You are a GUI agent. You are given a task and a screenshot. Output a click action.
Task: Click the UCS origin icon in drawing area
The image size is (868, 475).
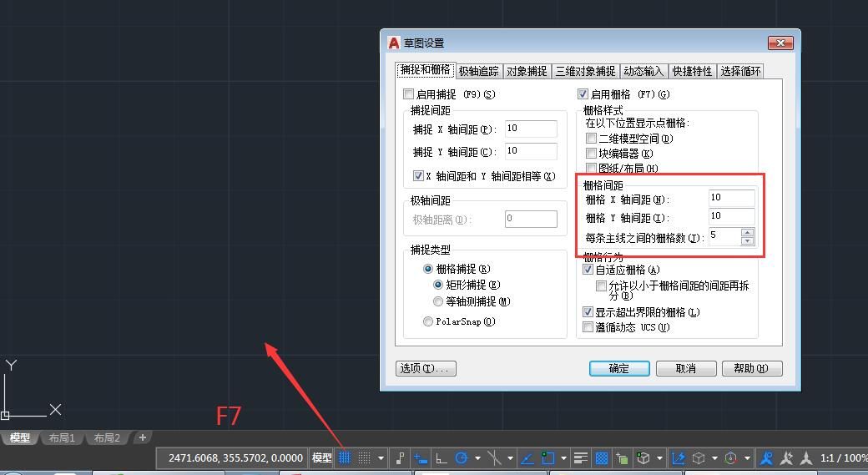point(5,415)
